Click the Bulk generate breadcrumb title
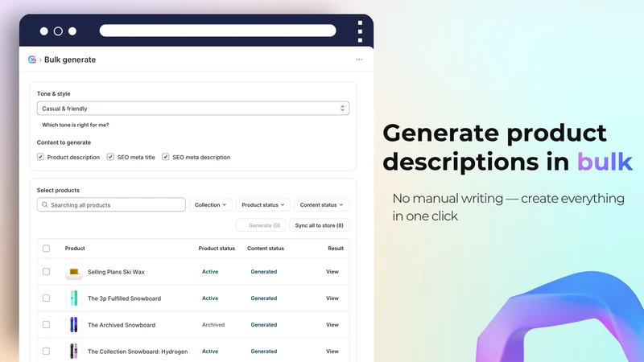This screenshot has height=362, width=644. click(x=70, y=60)
